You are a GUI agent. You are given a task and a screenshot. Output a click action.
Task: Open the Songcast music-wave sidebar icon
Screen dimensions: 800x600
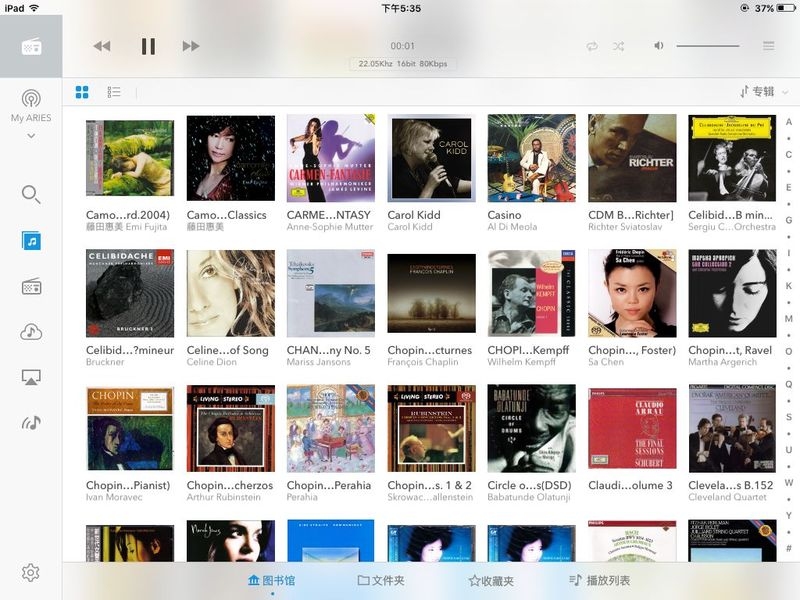click(31, 422)
